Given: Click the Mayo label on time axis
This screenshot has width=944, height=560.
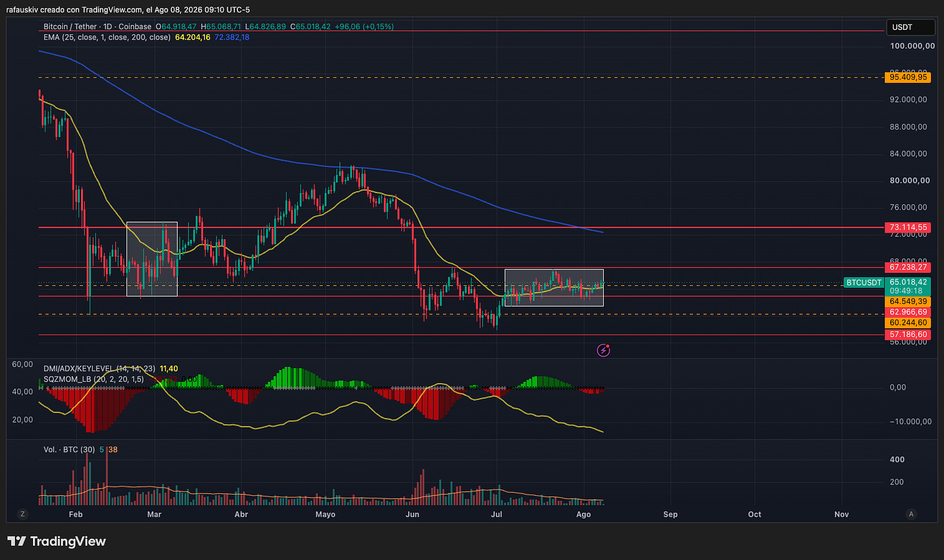Looking at the screenshot, I should click(x=325, y=514).
